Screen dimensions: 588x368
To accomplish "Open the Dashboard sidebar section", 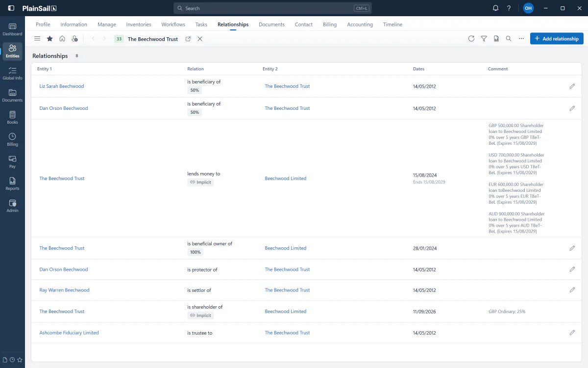I will (x=12, y=29).
